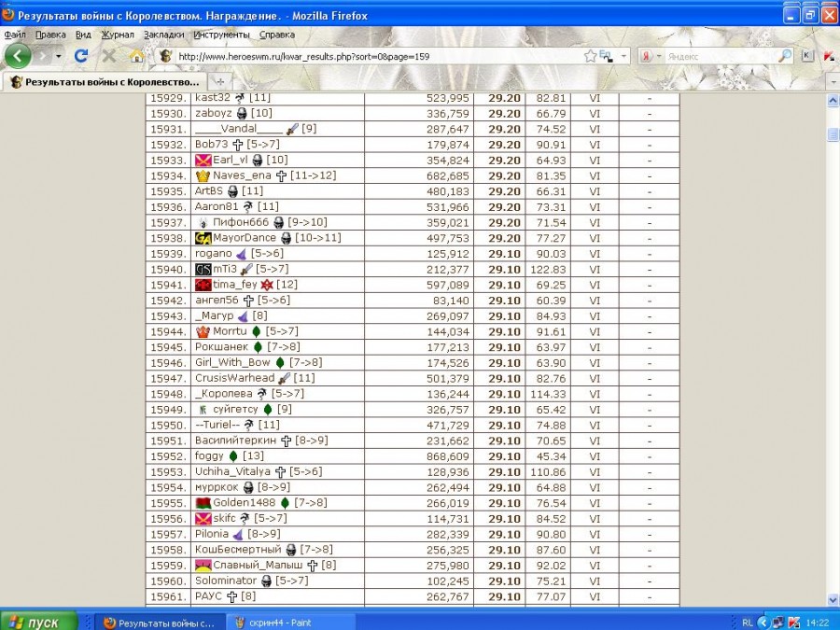The image size is (840, 630).
Task: Bookmark this page with the star icon
Action: [x=590, y=56]
